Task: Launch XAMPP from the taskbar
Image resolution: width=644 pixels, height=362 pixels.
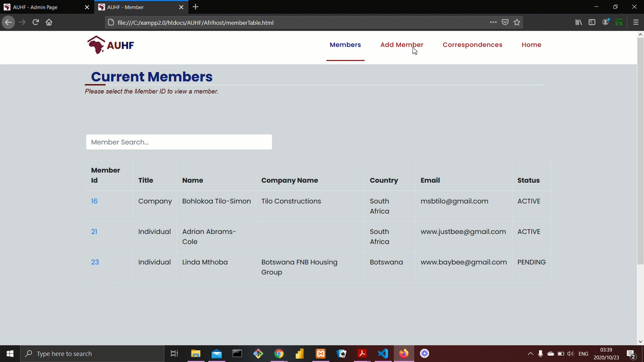Action: 321,354
